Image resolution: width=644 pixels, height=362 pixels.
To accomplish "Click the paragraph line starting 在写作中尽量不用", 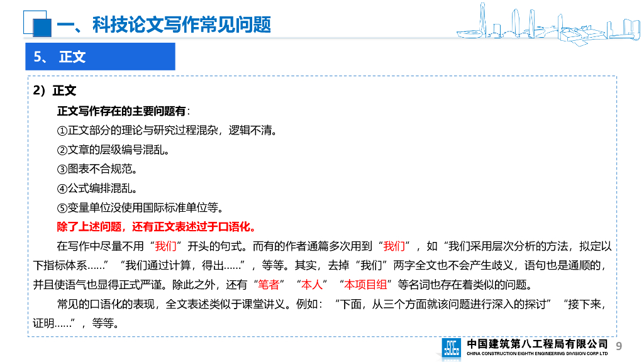I will pos(335,246).
